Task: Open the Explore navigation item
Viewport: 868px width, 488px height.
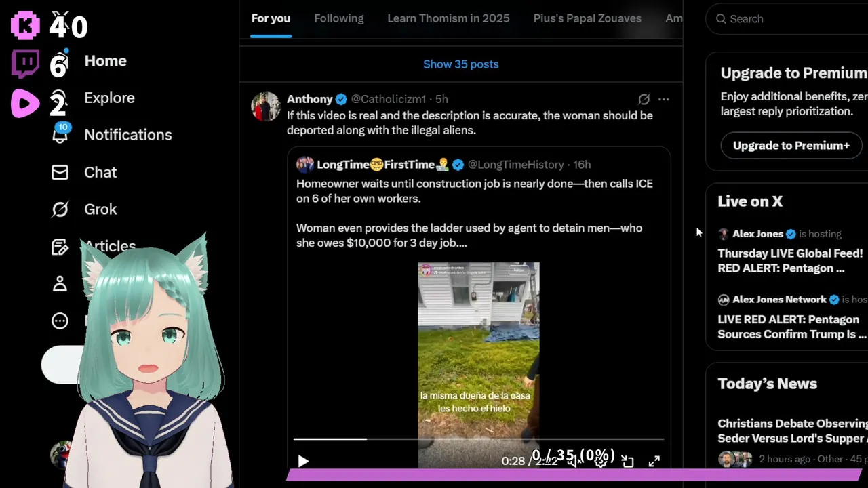Action: pos(109,98)
